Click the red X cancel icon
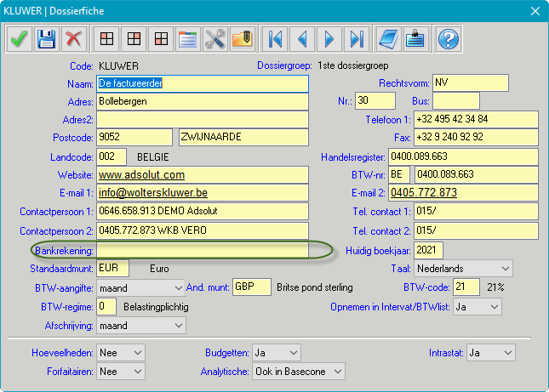 click(x=74, y=39)
